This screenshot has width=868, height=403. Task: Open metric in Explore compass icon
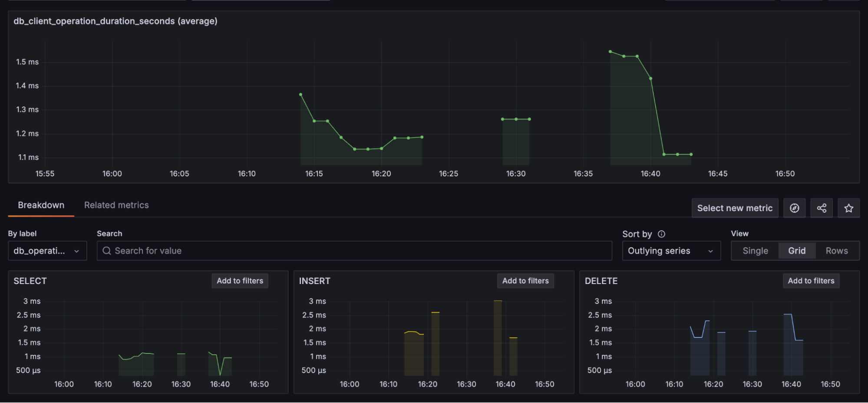tap(794, 208)
